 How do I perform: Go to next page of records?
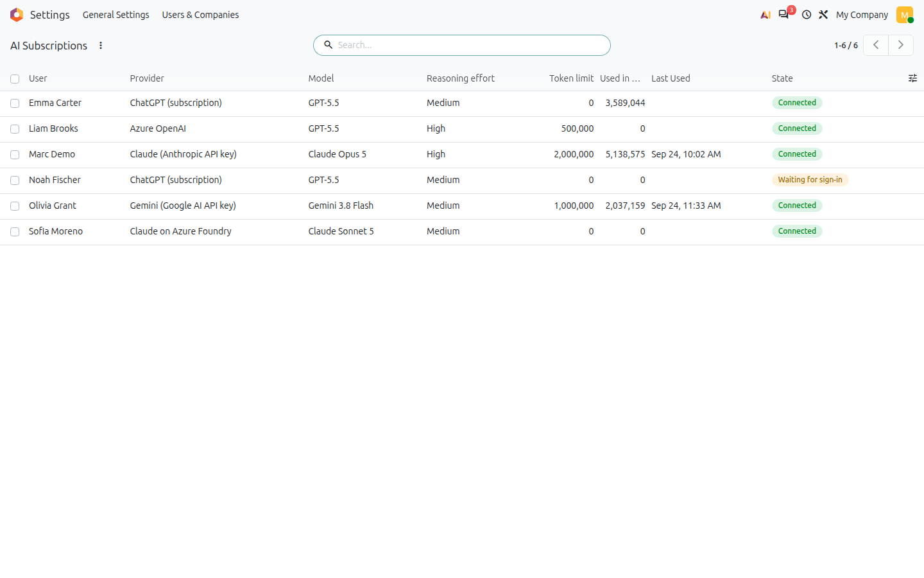click(x=901, y=45)
